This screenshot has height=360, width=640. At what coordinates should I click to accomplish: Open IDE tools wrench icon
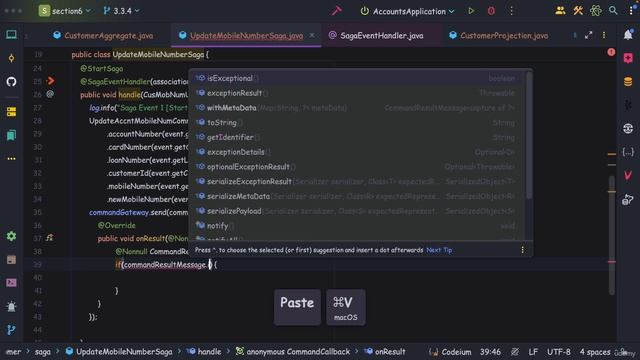coord(578,11)
